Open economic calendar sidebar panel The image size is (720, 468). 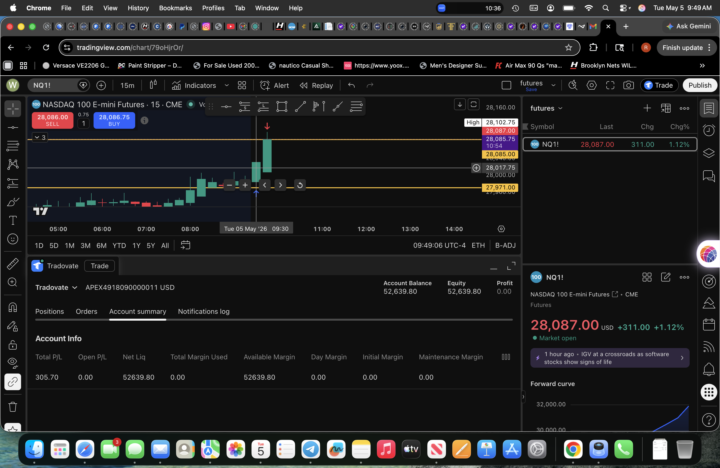click(x=709, y=325)
